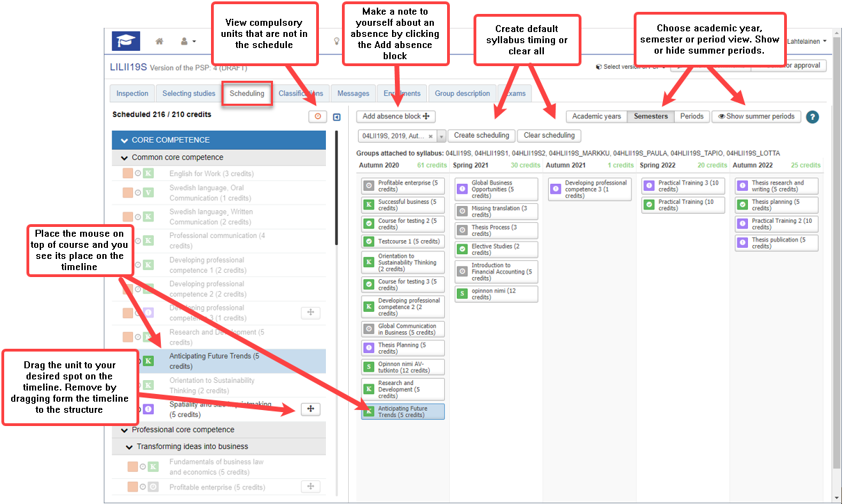Switch timeline to Academic years view
The height and width of the screenshot is (504, 844).
[596, 116]
